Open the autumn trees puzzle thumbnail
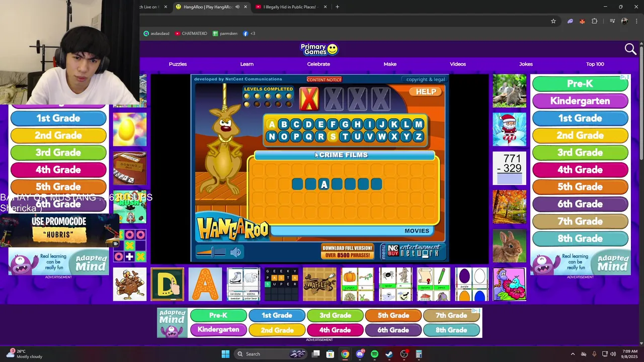This screenshot has height=362, width=644. (x=509, y=207)
